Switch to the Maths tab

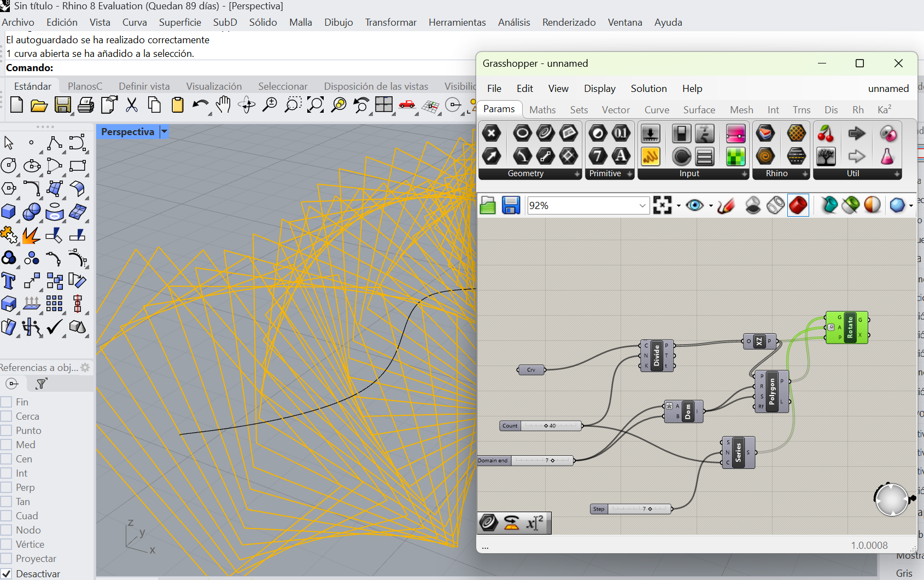[x=542, y=110]
